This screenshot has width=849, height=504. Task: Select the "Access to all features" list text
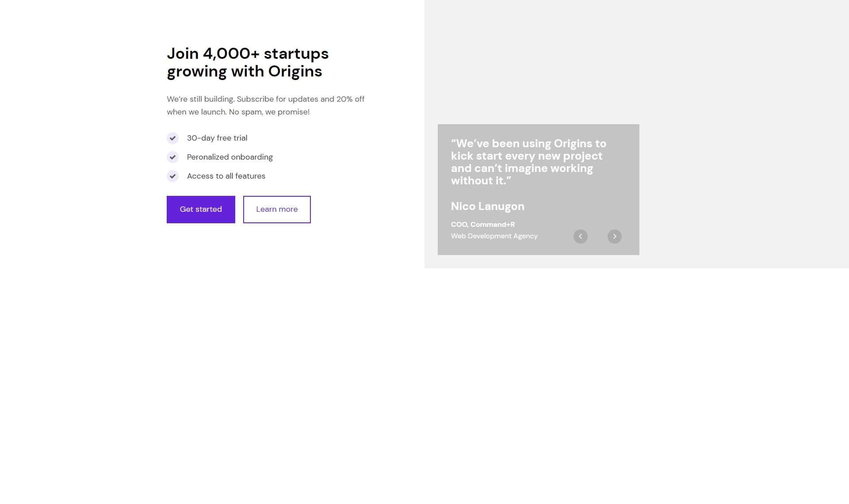coord(226,176)
